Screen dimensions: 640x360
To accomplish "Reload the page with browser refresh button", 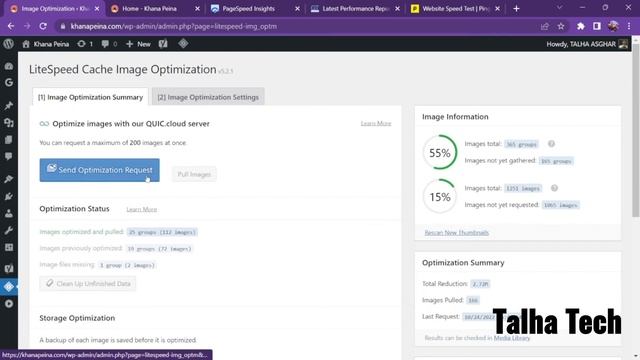I will point(43,26).
